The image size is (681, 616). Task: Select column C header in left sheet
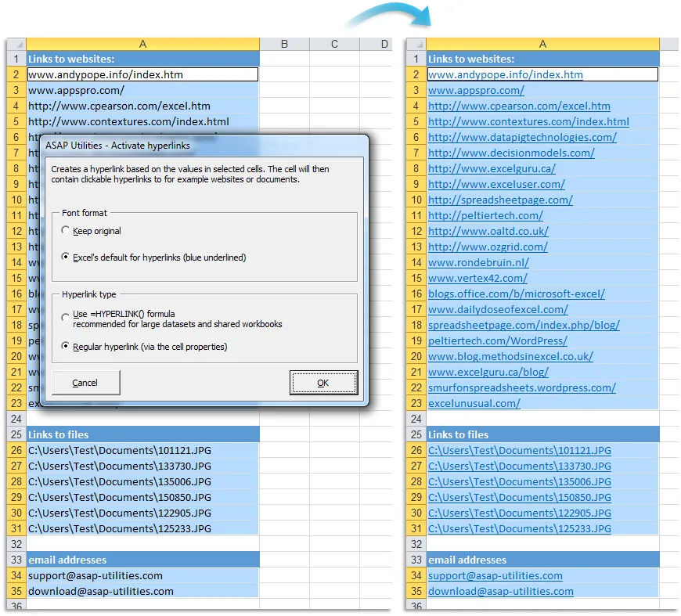(334, 44)
